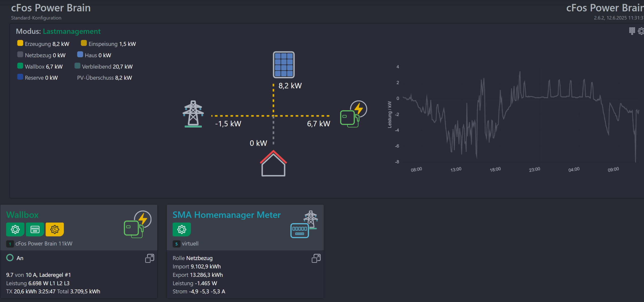
Task: Click the Standard-Konfiguration subtitle
Action: [36, 18]
